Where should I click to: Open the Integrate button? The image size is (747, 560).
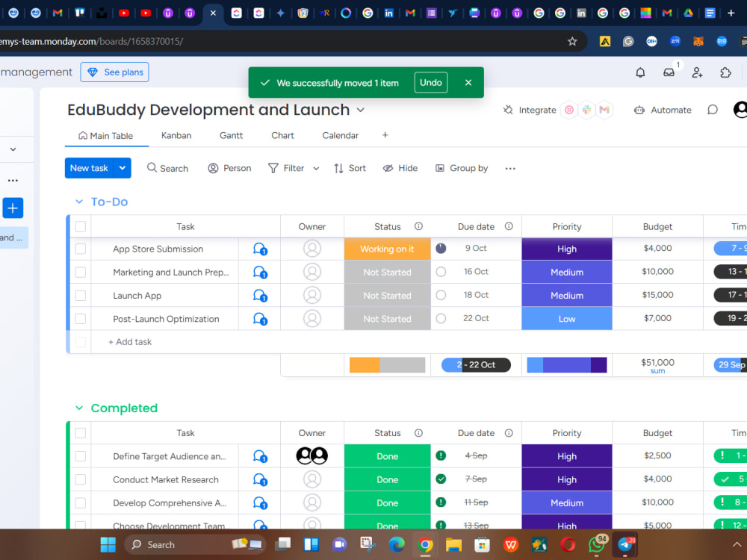[530, 110]
